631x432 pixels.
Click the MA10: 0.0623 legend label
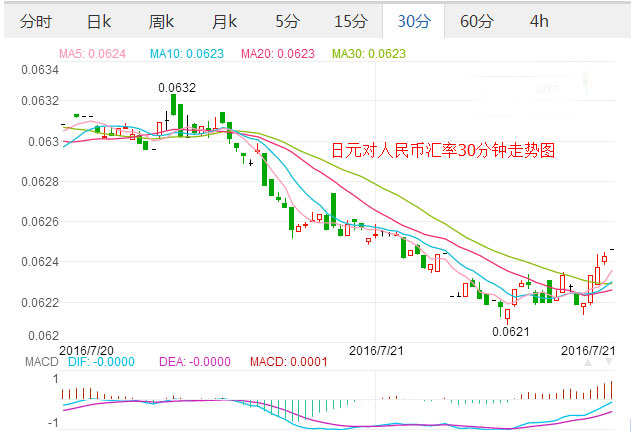tap(187, 54)
